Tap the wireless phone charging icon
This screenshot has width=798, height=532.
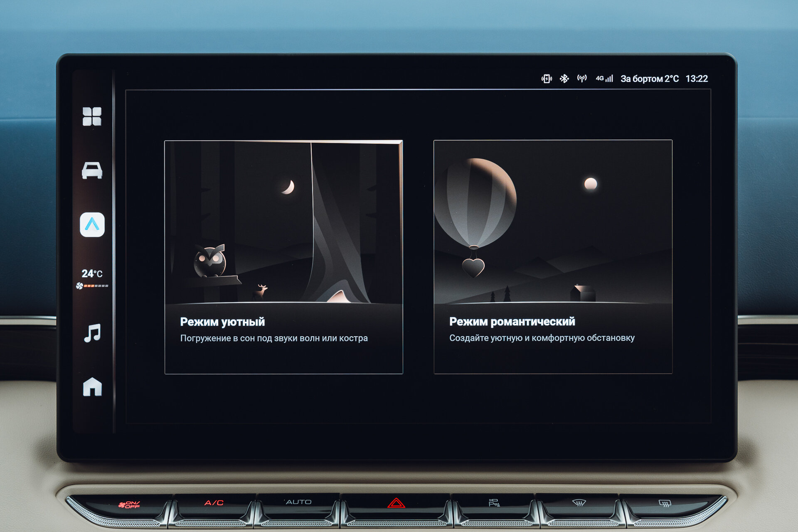coord(547,79)
